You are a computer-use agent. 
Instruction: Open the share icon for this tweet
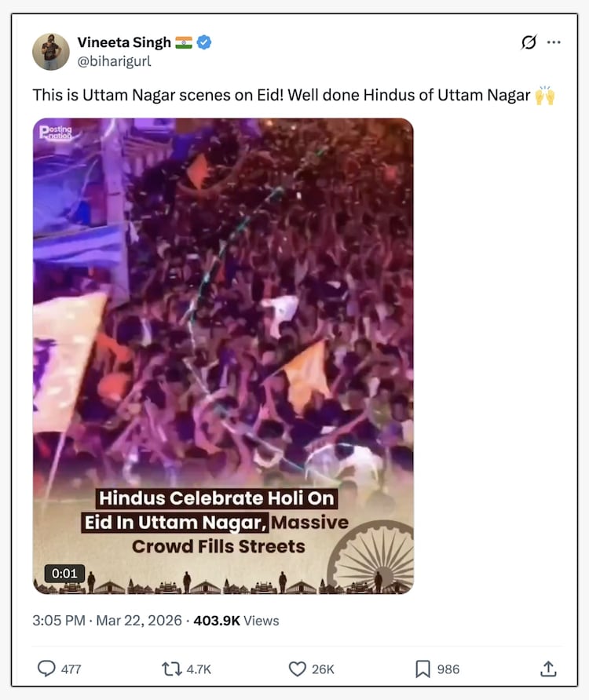point(549,669)
